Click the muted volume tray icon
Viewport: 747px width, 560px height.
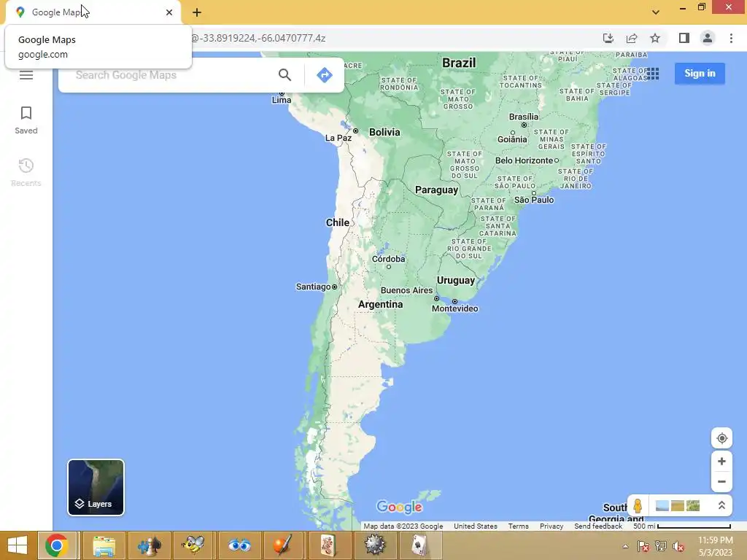[x=678, y=546]
